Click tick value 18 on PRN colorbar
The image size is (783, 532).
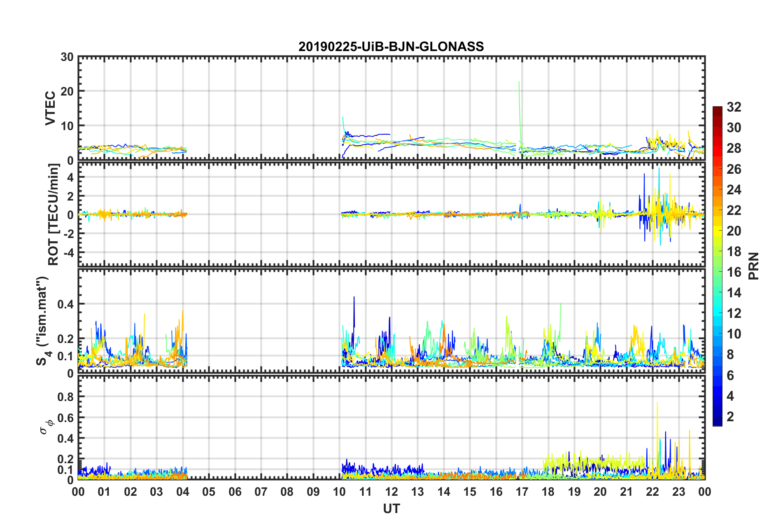coord(734,251)
